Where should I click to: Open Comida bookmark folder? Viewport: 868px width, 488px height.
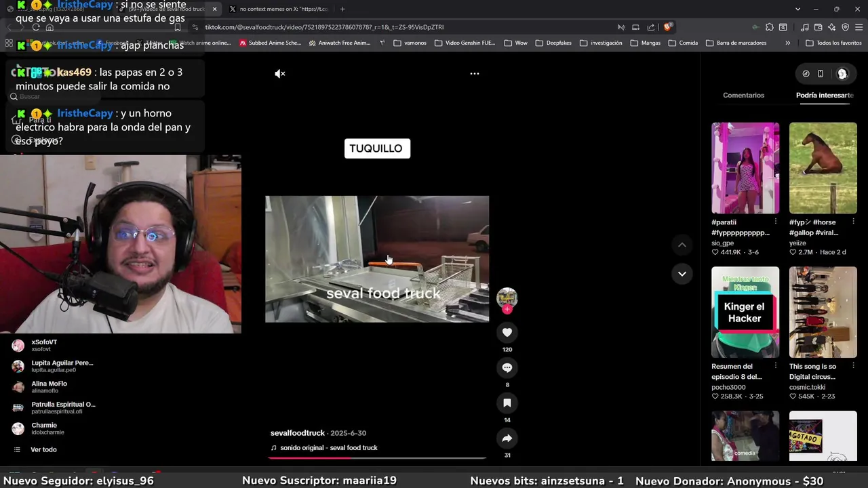coord(682,43)
